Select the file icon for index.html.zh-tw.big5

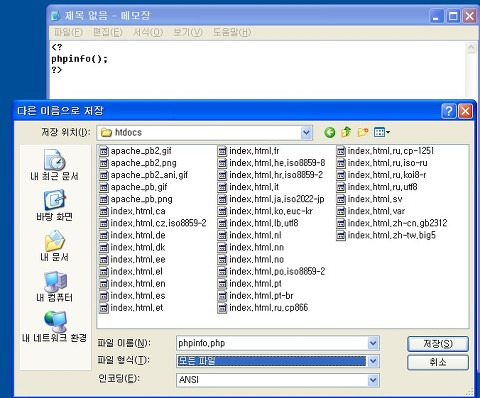click(x=341, y=236)
